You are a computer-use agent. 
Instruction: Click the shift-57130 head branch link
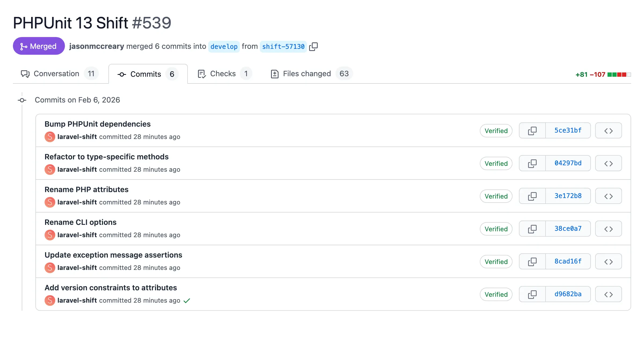tap(283, 46)
